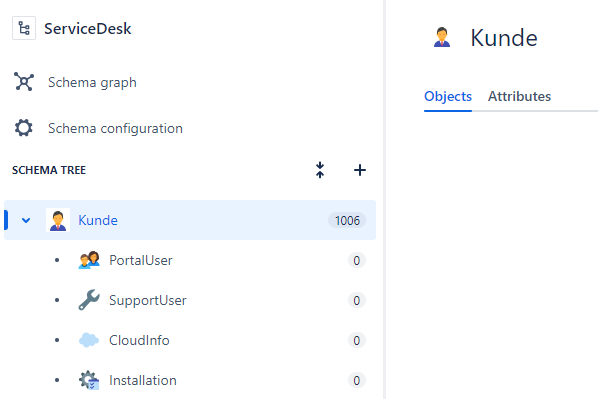Click the Schema configuration gear icon
This screenshot has width=598, height=399.
pyautogui.click(x=24, y=128)
